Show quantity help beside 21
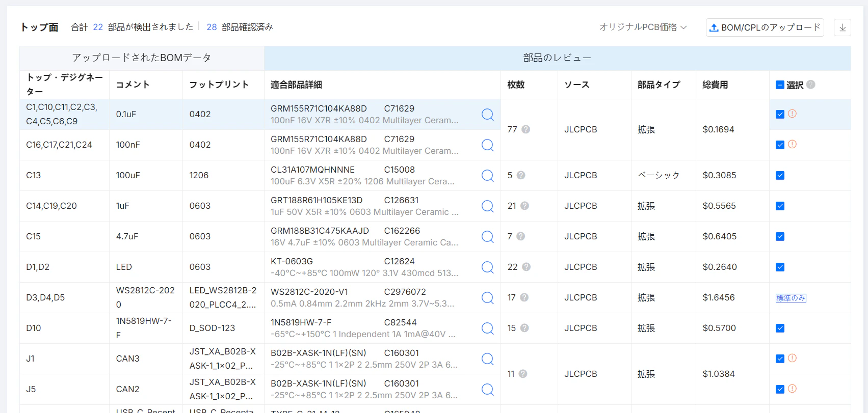Screen dimensions: 868x413 click(524, 206)
